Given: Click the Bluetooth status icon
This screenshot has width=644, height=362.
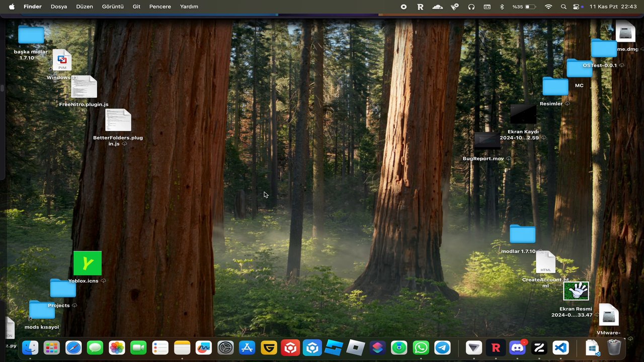Looking at the screenshot, I should click(502, 7).
